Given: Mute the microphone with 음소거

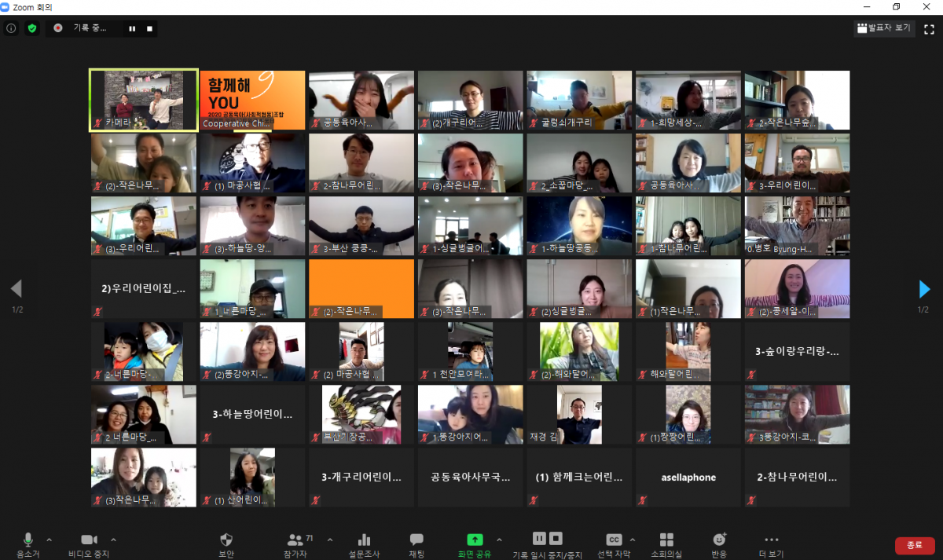Looking at the screenshot, I should pos(28,544).
